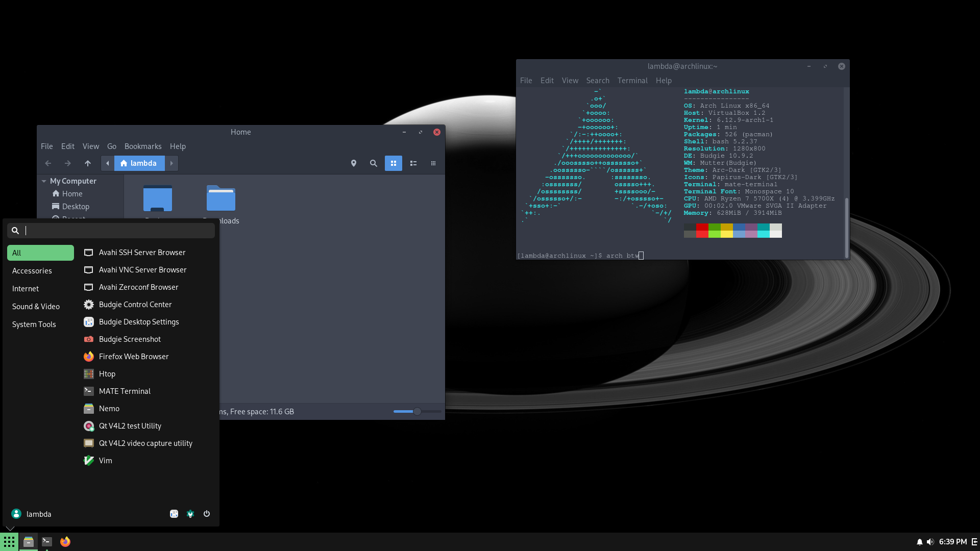
Task: Click the Nemo search icon
Action: pyautogui.click(x=373, y=163)
